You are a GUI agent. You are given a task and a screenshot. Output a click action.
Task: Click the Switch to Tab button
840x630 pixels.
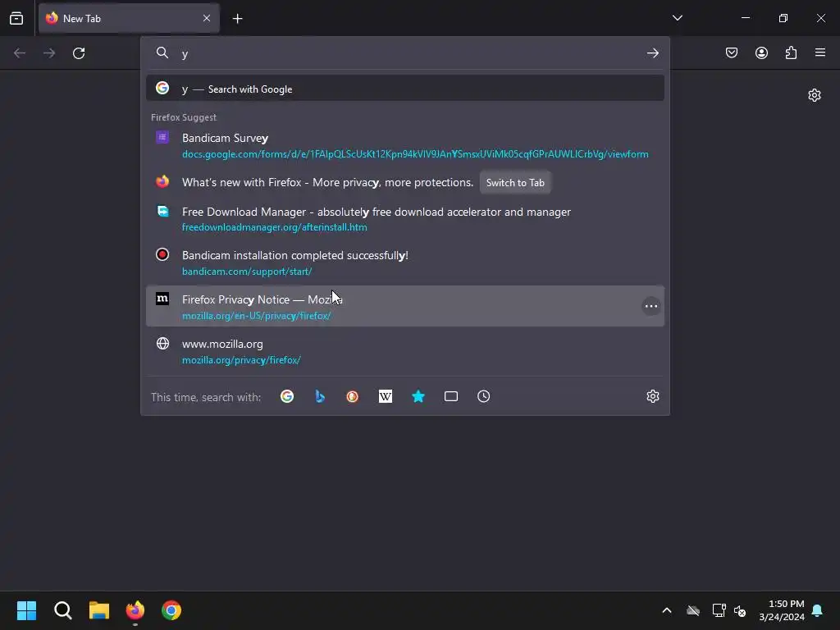515,183
